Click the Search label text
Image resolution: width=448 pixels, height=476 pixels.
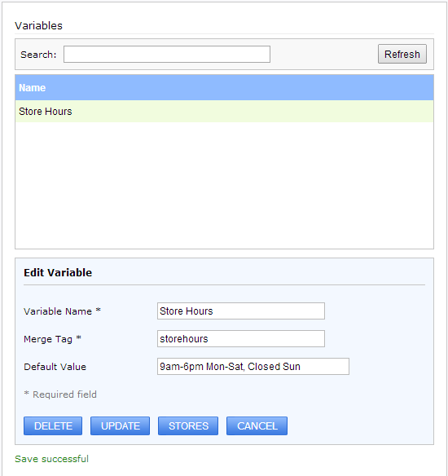point(38,55)
